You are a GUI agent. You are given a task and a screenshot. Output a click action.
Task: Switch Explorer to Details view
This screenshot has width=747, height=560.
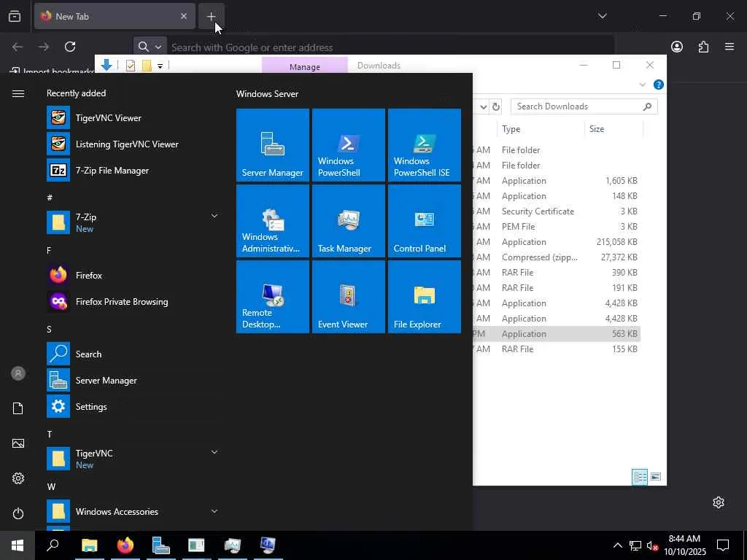coord(639,477)
